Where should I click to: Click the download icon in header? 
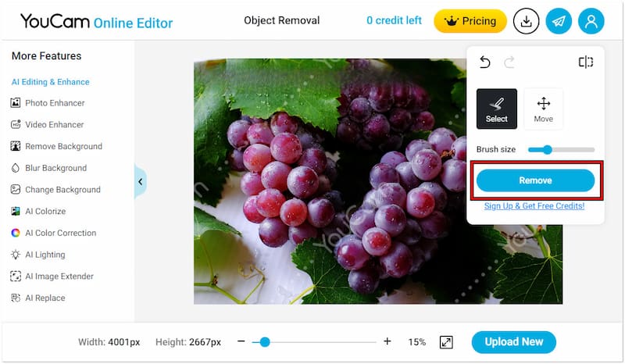[x=527, y=22]
